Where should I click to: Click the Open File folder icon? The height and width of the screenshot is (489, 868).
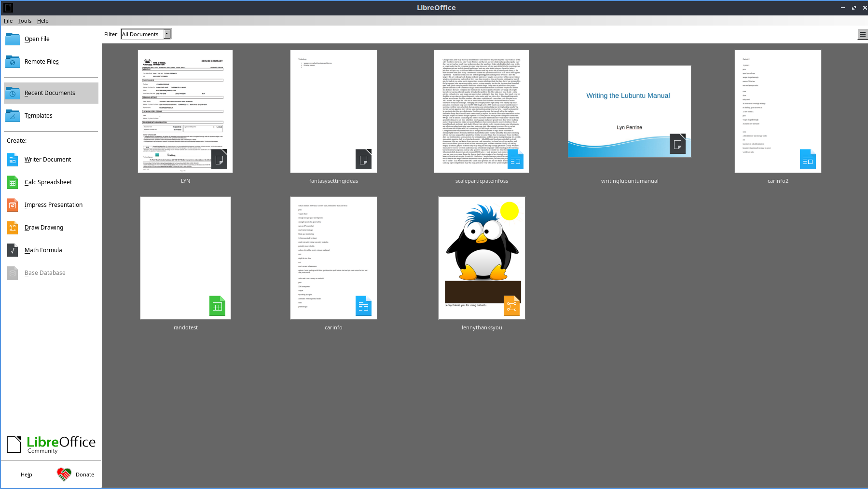coord(13,39)
